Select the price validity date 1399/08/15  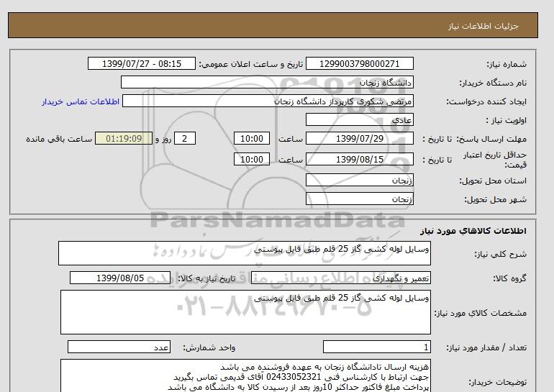coord(359,159)
